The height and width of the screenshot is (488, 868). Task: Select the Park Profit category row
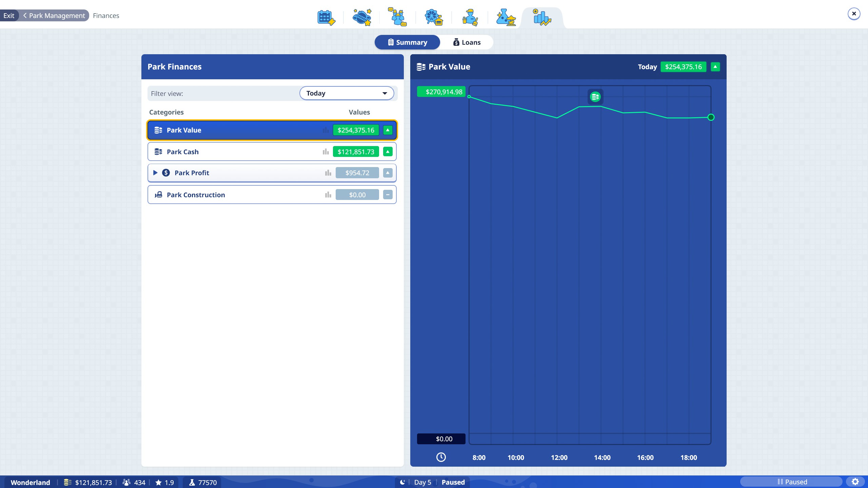click(272, 173)
